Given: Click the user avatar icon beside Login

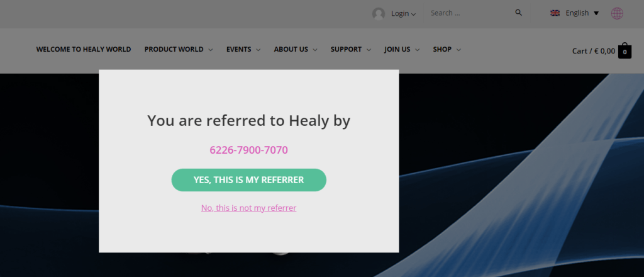Looking at the screenshot, I should click(x=379, y=13).
